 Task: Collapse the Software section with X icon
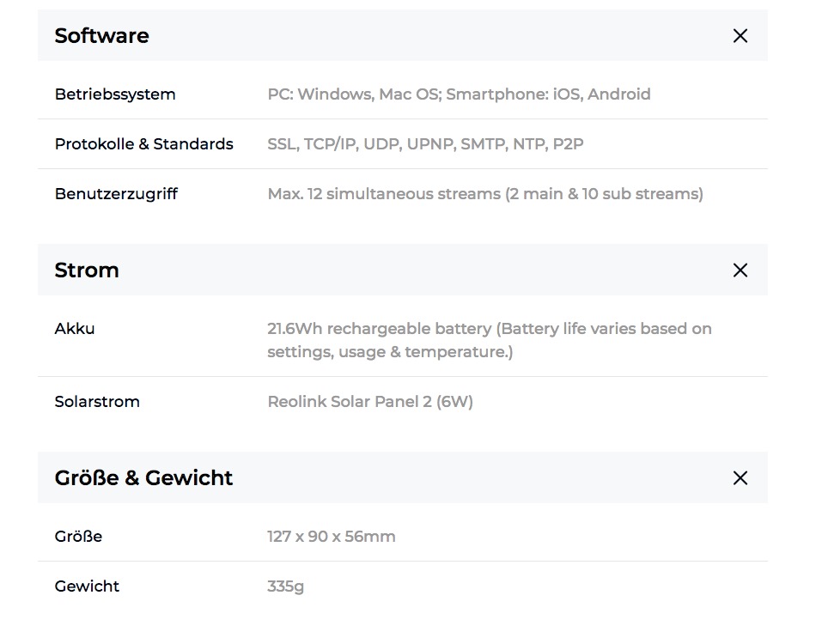click(740, 36)
